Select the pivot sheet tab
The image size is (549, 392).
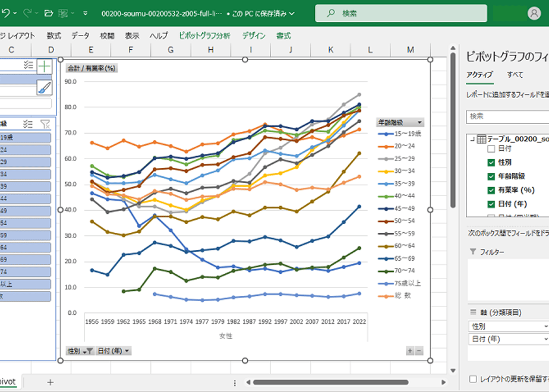pyautogui.click(x=8, y=381)
